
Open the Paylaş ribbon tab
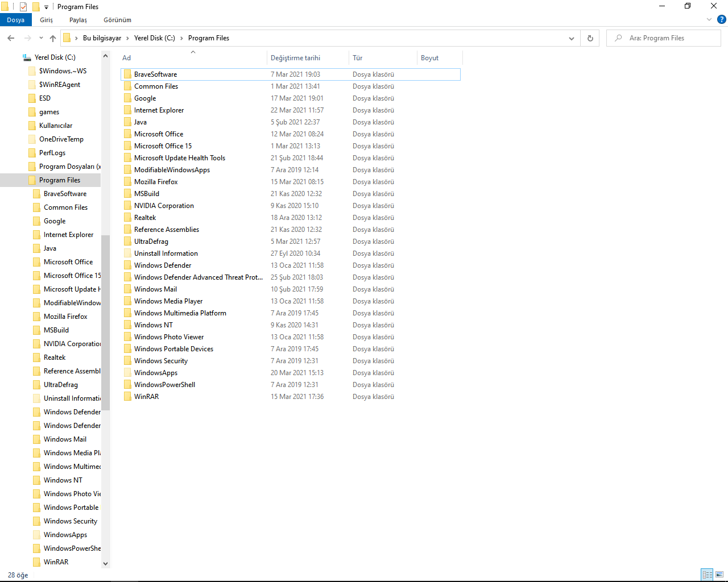[78, 20]
